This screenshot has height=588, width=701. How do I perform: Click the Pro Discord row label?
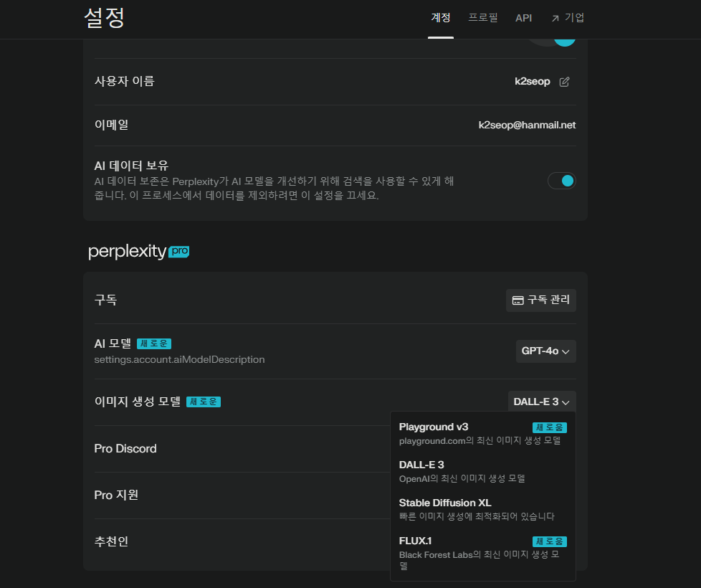(x=125, y=448)
